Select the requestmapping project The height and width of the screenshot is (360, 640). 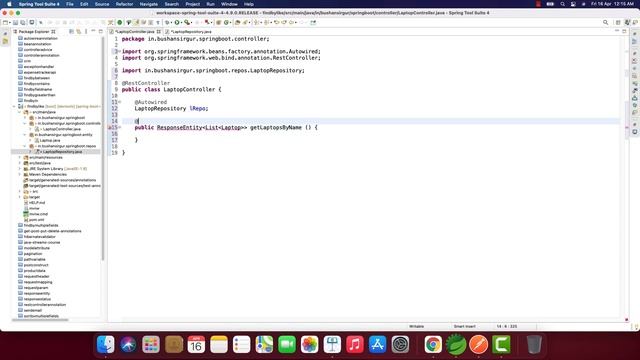pyautogui.click(x=38, y=282)
